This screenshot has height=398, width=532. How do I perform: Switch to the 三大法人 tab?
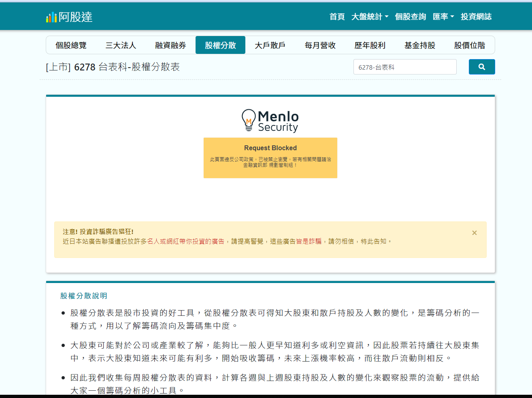click(x=121, y=45)
